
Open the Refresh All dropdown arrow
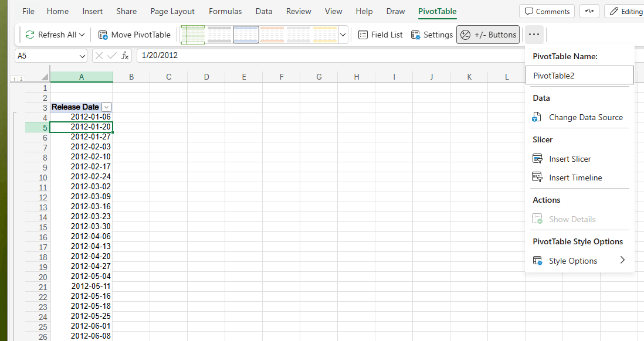(82, 35)
